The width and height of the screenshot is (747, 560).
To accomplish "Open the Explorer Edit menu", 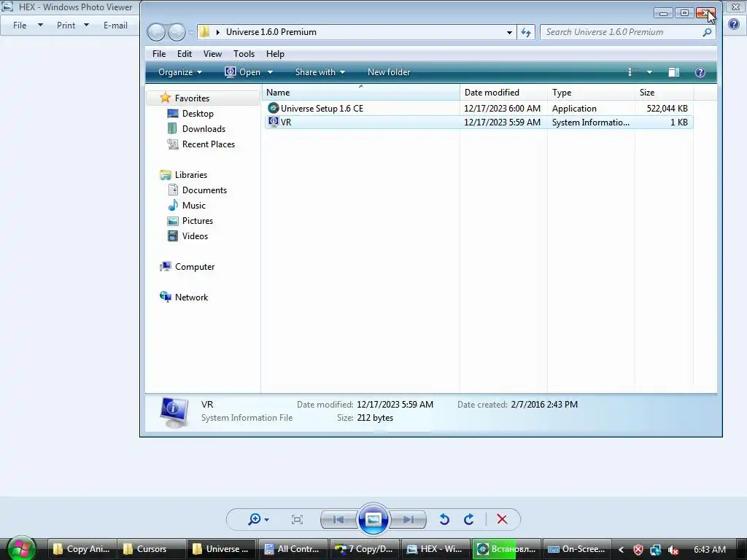I will pyautogui.click(x=185, y=54).
